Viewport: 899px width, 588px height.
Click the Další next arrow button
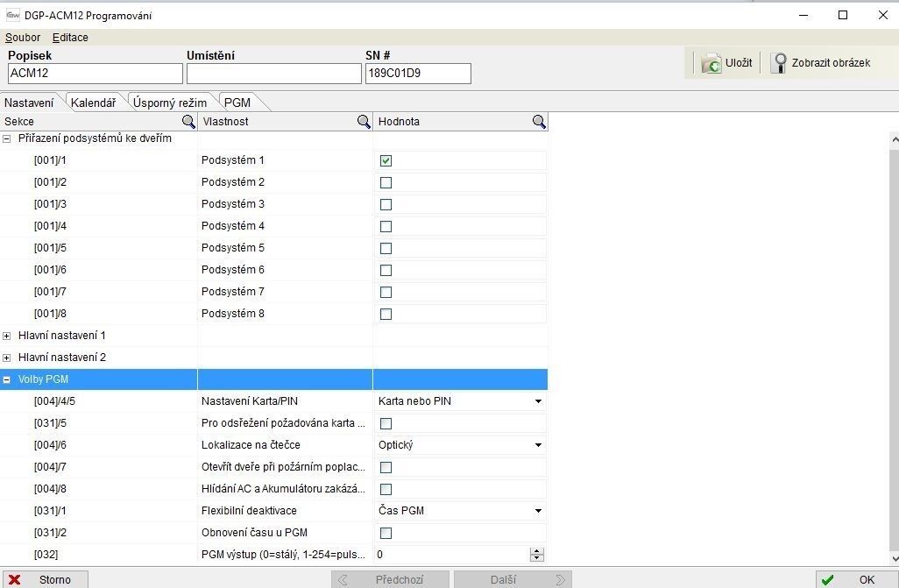[513, 579]
